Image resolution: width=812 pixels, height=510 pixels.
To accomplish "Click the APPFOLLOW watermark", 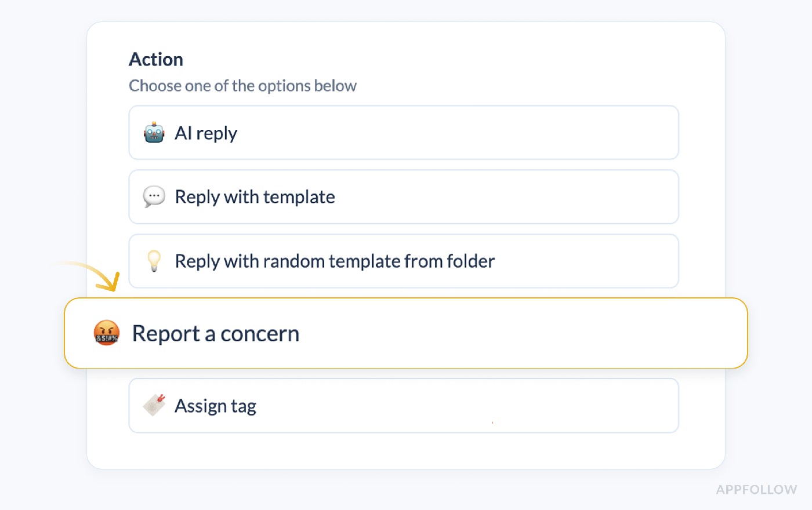I will 756,490.
